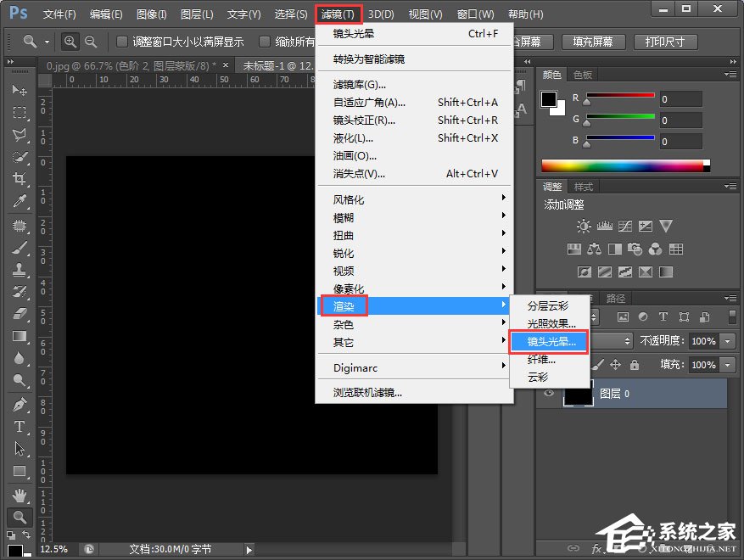The width and height of the screenshot is (744, 560).
Task: Expand the 模糊 filter submenu
Action: (414, 217)
